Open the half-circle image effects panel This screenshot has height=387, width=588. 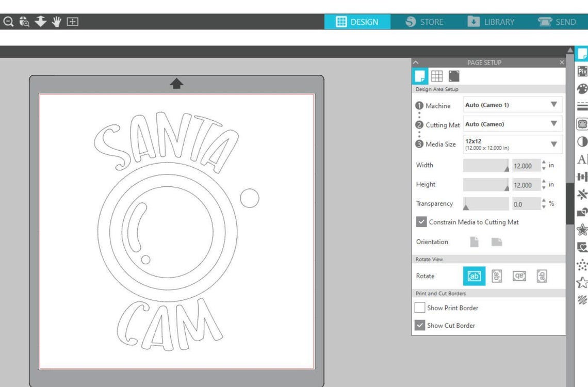tap(582, 141)
